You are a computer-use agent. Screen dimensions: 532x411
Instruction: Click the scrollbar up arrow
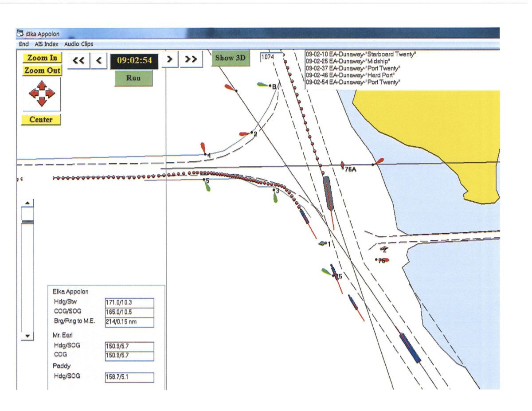[x=27, y=203]
